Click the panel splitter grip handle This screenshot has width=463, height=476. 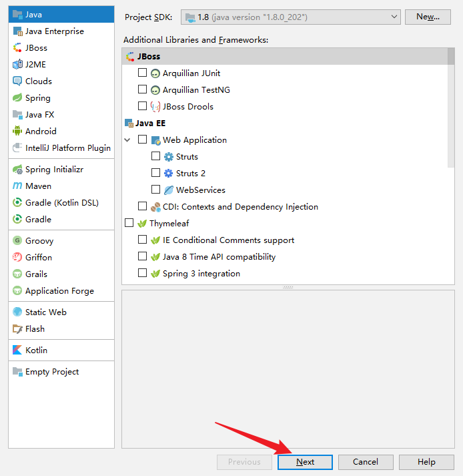point(288,287)
